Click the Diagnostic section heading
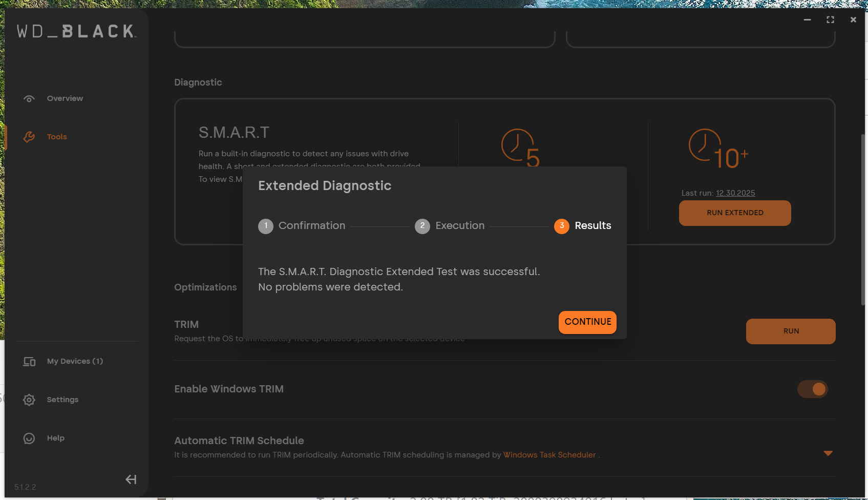The width and height of the screenshot is (868, 500). [198, 82]
